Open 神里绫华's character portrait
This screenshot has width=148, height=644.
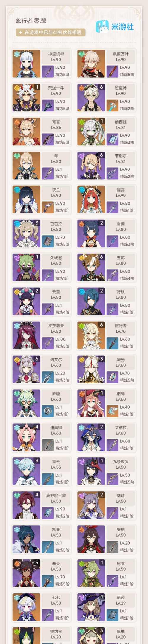tap(26, 64)
